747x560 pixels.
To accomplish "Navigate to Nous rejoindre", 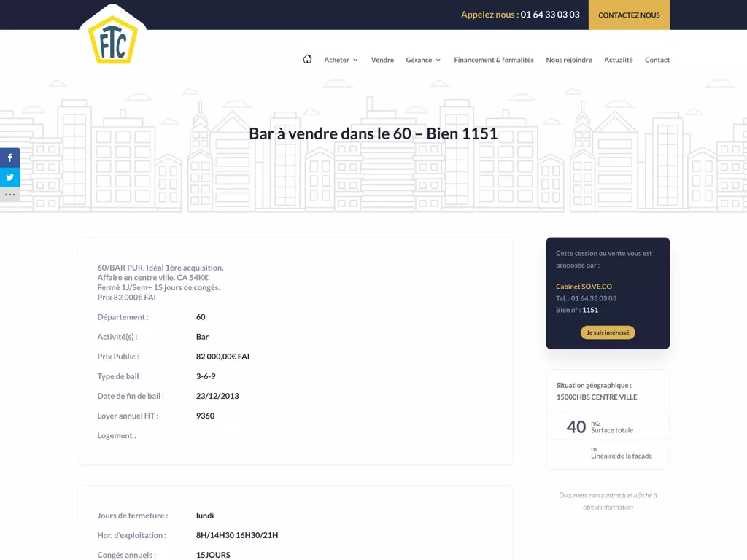I will pos(569,60).
